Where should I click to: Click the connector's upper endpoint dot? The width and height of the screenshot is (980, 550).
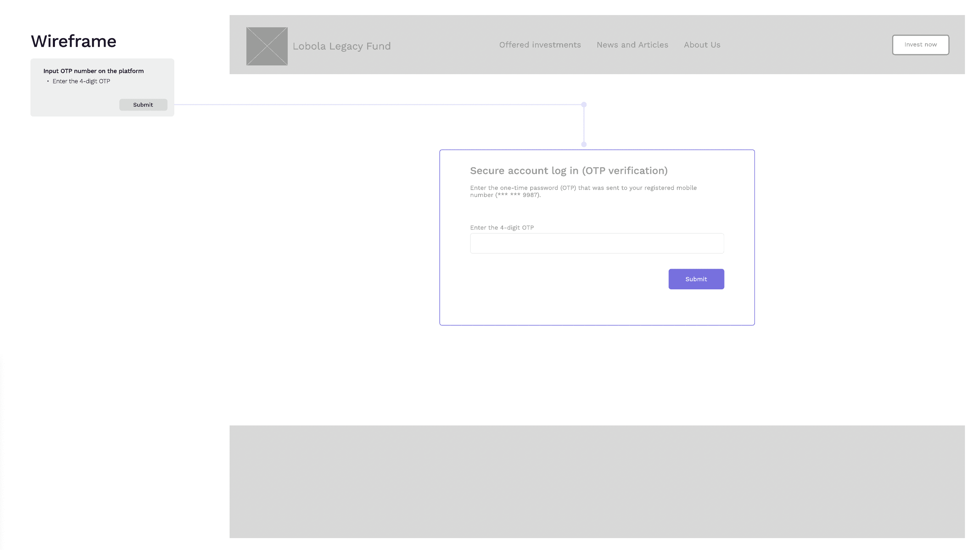[x=583, y=105]
